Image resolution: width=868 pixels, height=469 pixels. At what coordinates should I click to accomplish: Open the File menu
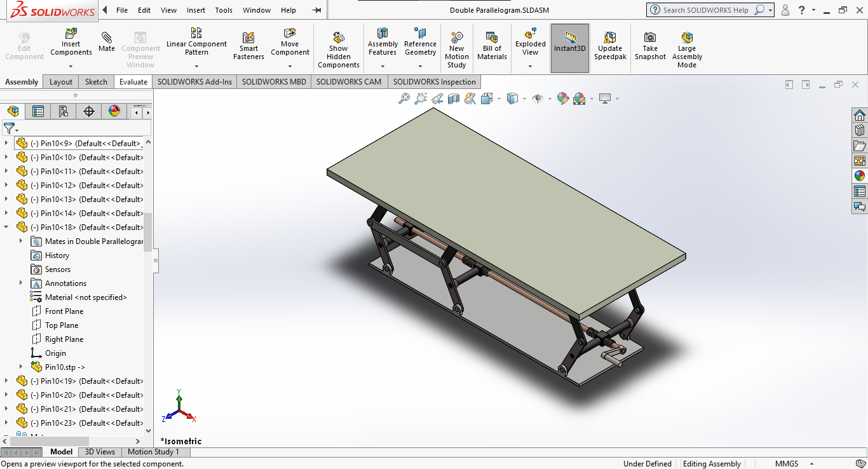pos(122,10)
